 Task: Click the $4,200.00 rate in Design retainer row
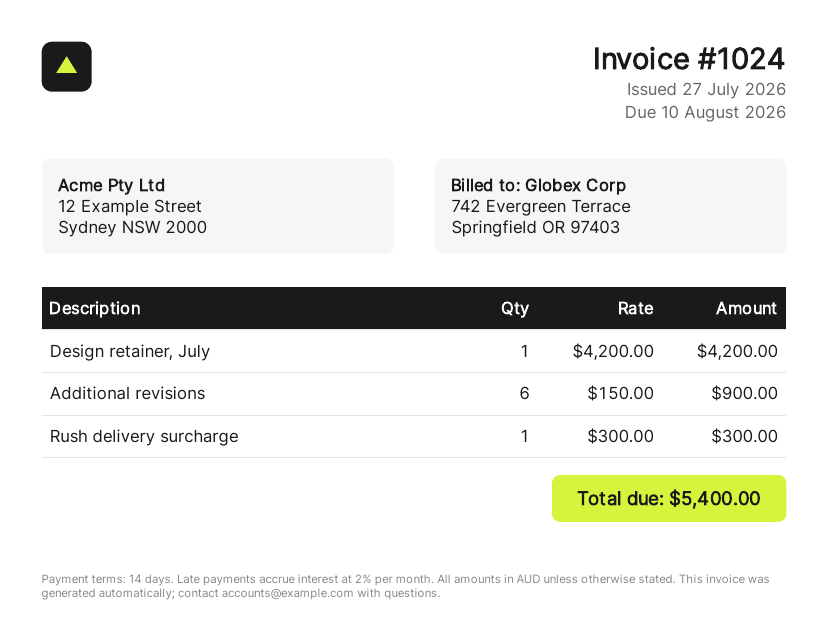click(x=613, y=351)
